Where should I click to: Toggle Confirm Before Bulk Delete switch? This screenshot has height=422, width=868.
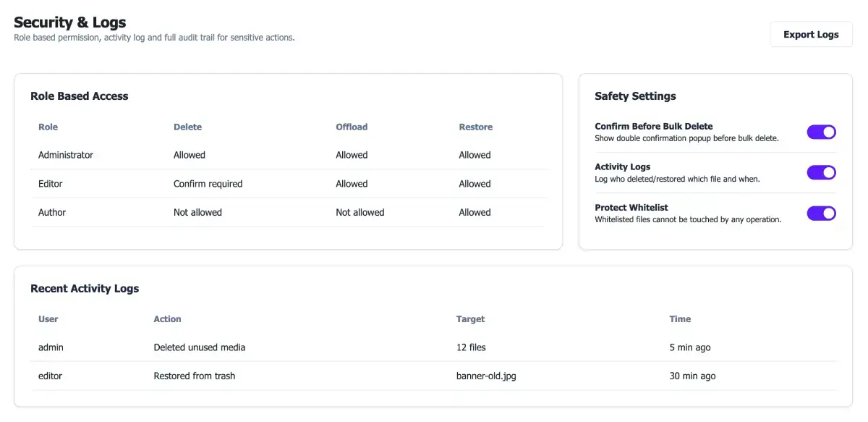click(x=821, y=132)
